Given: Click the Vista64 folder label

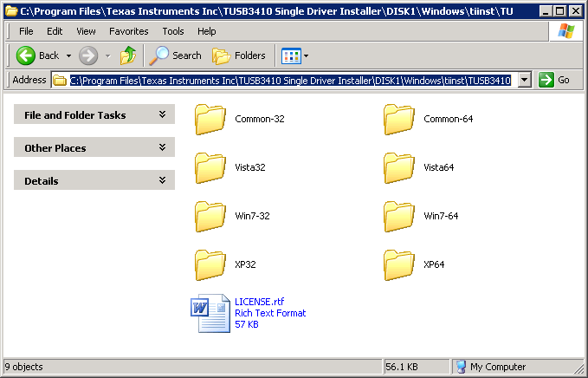Looking at the screenshot, I should tap(439, 167).
